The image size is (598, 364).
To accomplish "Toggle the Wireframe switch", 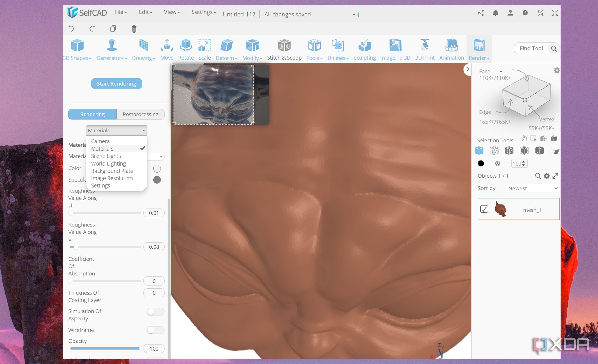I will click(155, 330).
